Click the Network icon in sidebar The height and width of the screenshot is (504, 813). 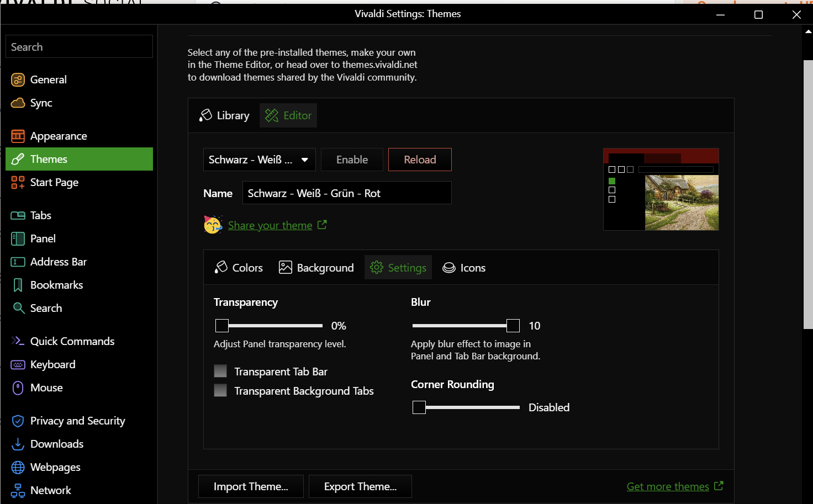coord(18,490)
